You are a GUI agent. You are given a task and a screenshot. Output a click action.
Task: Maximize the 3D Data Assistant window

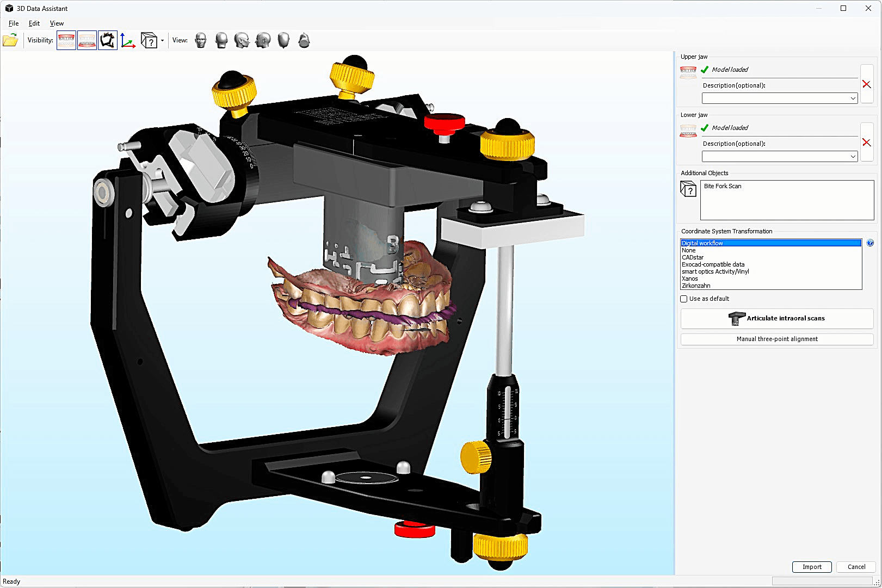843,8
